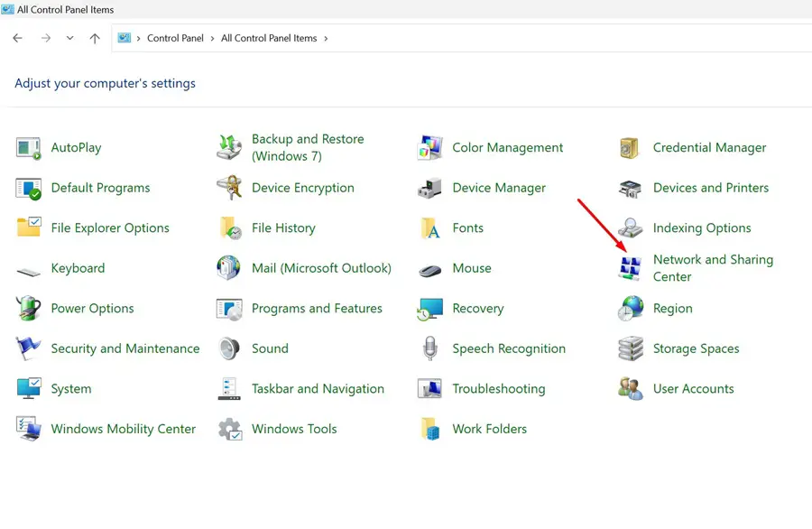Open the Speech Recognition link
This screenshot has width=812, height=529.
(509, 348)
